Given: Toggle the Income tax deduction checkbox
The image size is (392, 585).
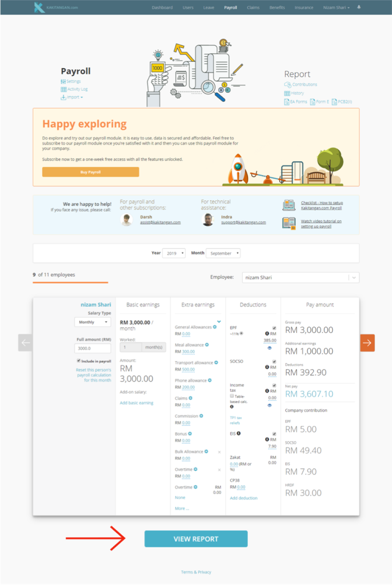Looking at the screenshot, I should pos(274,385).
